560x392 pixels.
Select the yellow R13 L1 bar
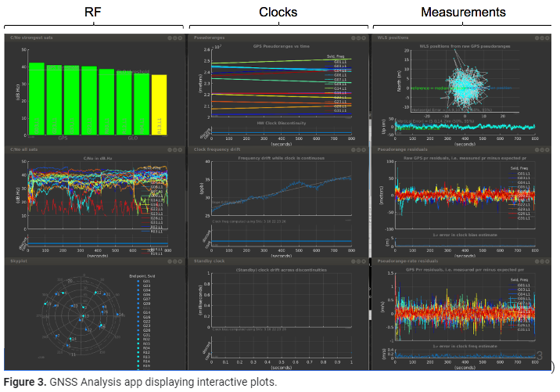point(159,103)
